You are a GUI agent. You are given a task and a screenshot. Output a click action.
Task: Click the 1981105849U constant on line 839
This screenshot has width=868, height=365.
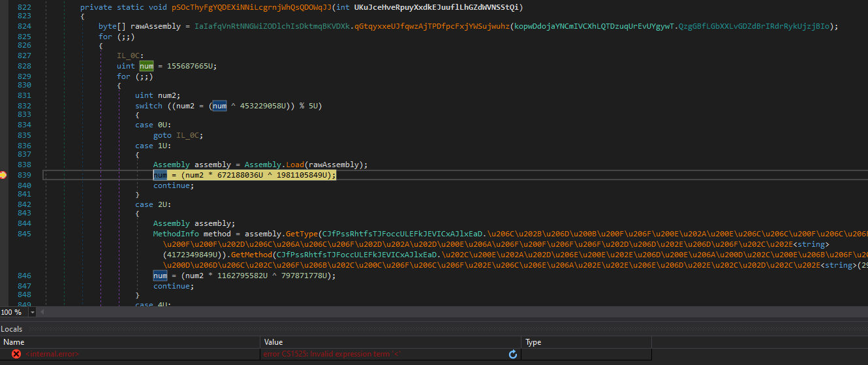pos(302,175)
